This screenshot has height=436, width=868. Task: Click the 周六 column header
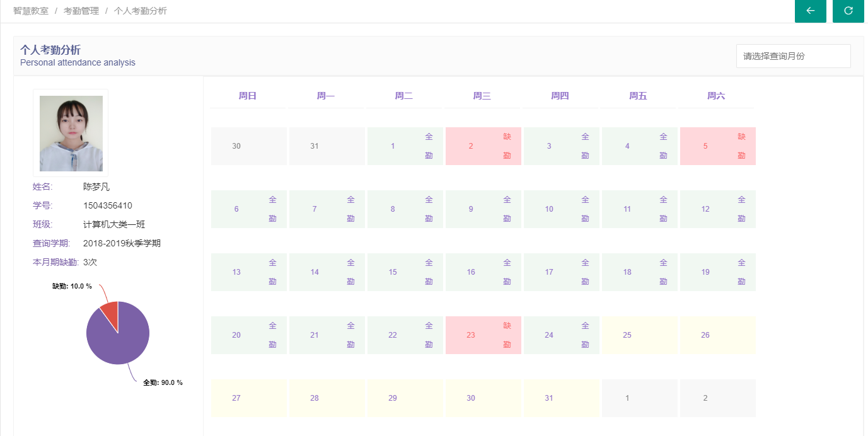pyautogui.click(x=717, y=96)
